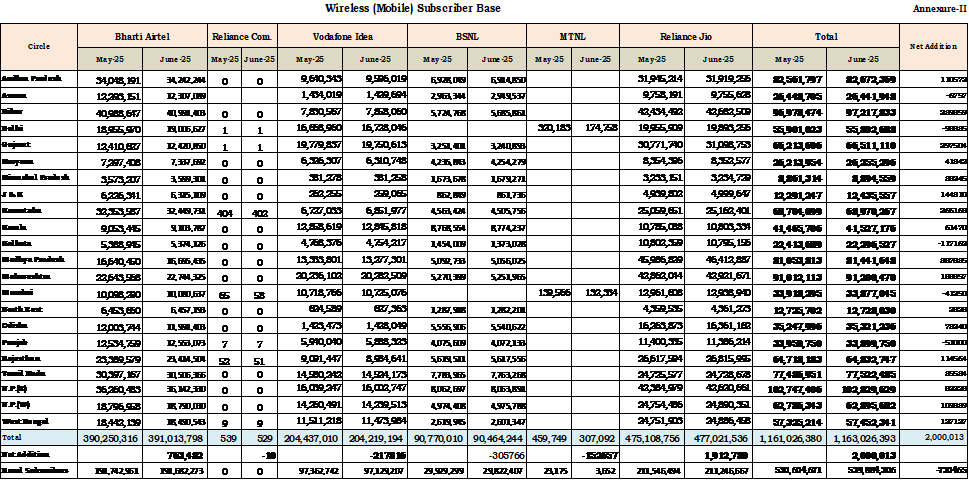This screenshot has width=969, height=480.
Task: Select the 'Net Addition' column header
Action: tap(934, 47)
